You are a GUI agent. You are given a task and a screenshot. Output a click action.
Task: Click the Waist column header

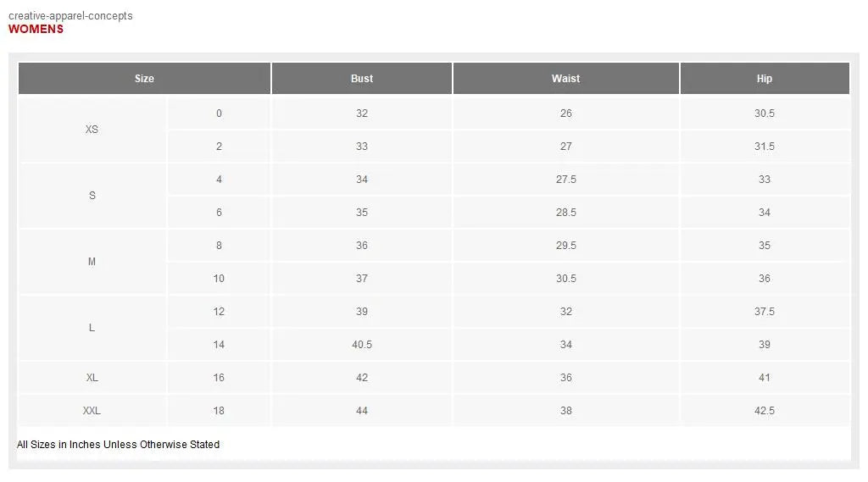[x=565, y=79]
